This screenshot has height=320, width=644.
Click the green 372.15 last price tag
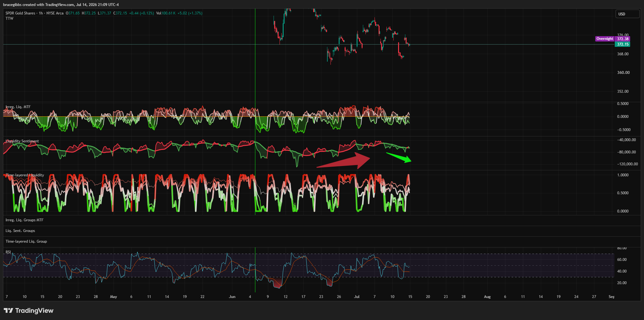tap(623, 44)
